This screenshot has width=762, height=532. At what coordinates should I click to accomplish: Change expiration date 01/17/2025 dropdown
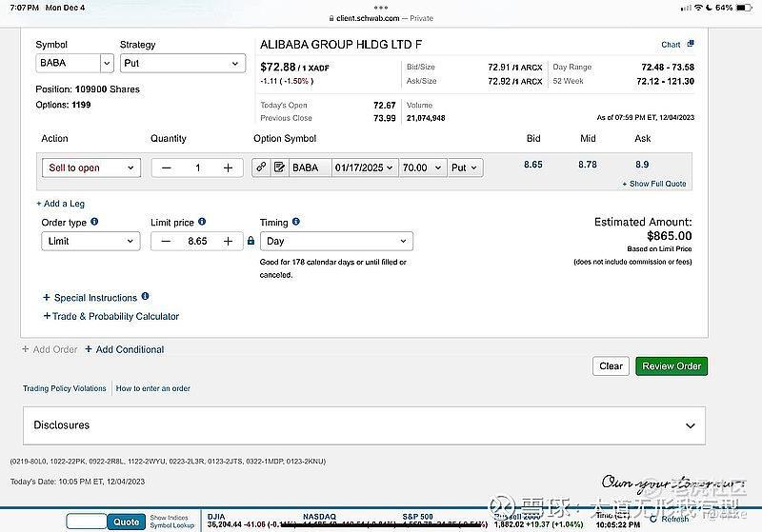coord(365,167)
